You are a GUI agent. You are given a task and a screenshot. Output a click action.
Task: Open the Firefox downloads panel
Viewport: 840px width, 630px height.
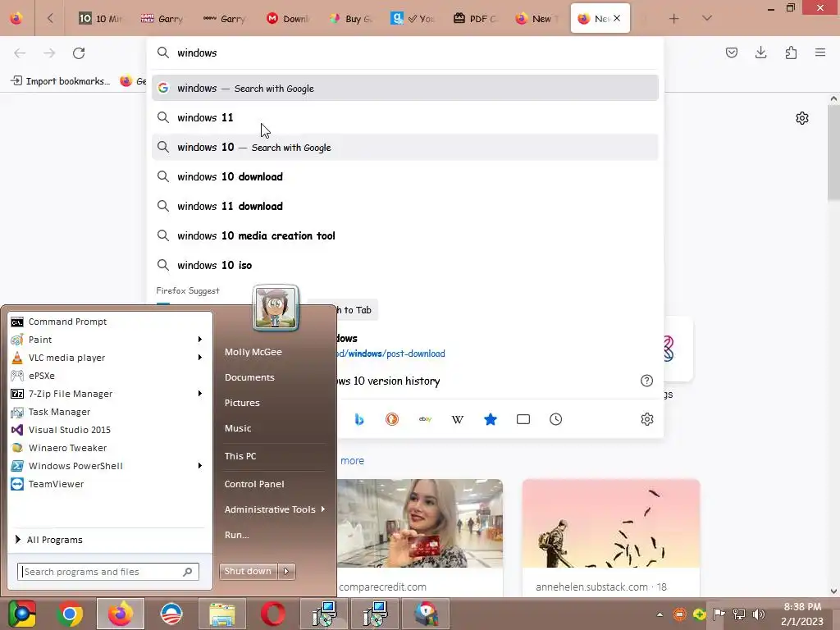click(x=760, y=52)
